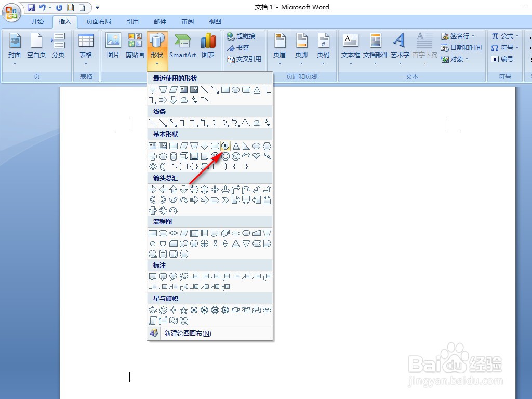Open the 页码 page number dropdown
The width and height of the screenshot is (532, 399).
[x=323, y=49]
